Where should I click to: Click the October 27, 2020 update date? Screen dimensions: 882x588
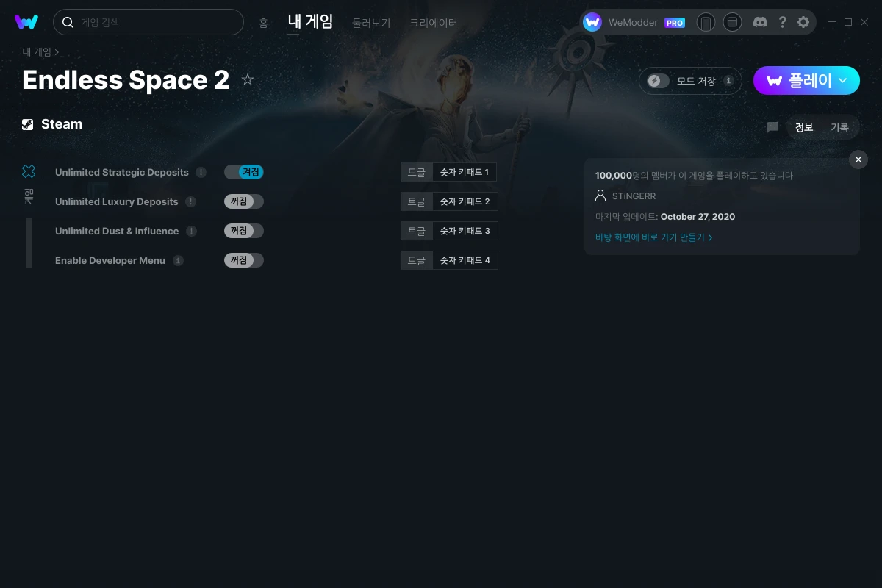pos(698,217)
